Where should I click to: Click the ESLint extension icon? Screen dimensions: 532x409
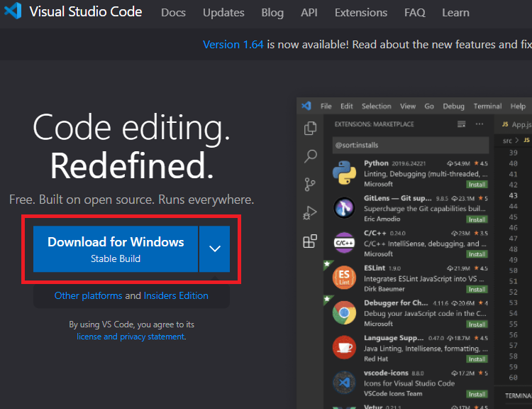pos(344,278)
